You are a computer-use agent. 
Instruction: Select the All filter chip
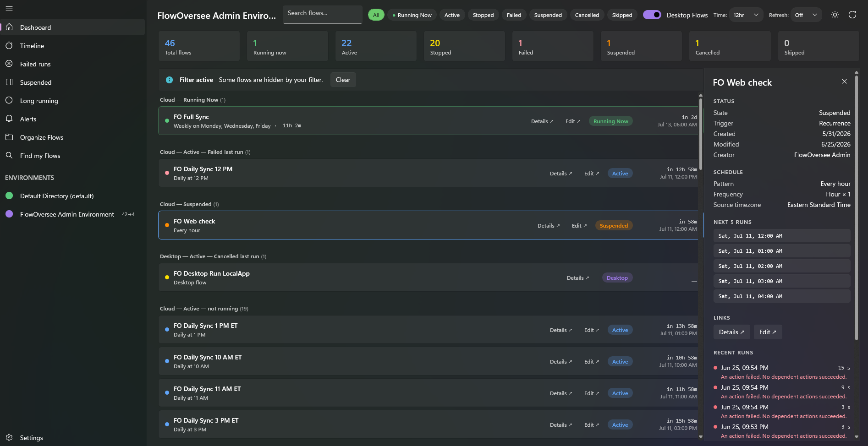coord(376,15)
